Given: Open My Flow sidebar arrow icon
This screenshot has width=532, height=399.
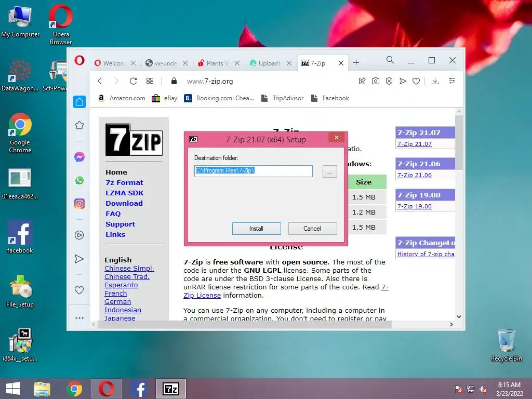Looking at the screenshot, I should pyautogui.click(x=79, y=259).
